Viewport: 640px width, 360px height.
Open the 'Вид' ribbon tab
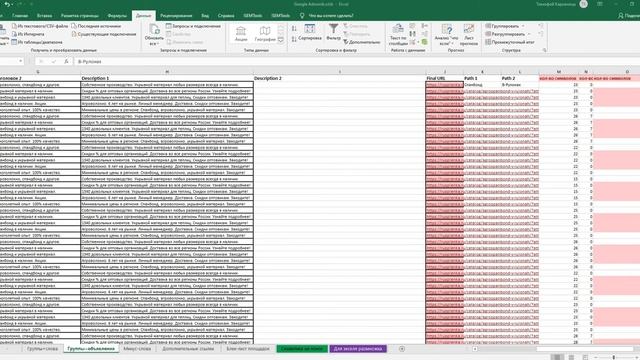tap(205, 16)
